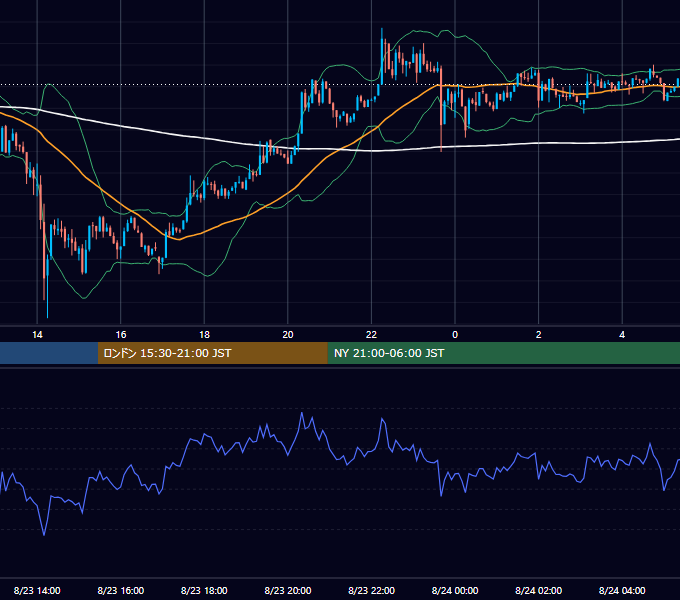Select the ロンドン 15:30-21:00 JST session bar
This screenshot has width=680, height=600.
point(212,353)
